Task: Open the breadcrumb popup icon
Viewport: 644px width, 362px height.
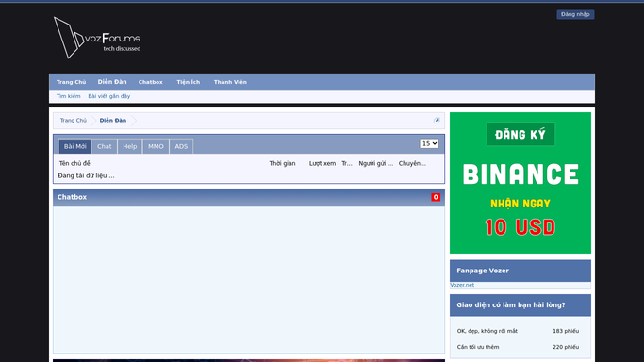Action: pos(437,121)
